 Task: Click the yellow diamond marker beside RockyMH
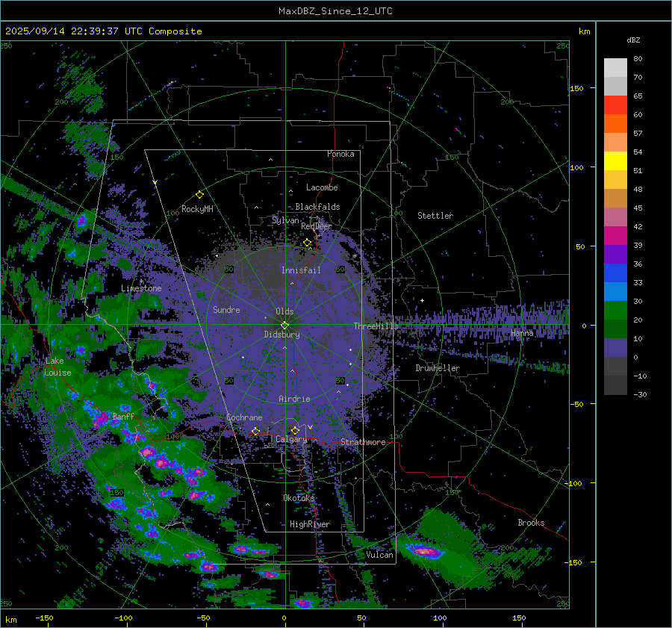[x=199, y=195]
